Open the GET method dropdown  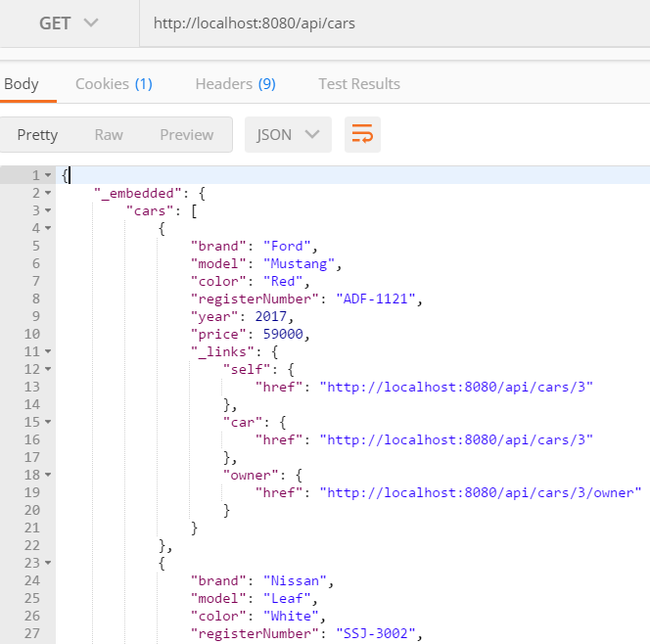(x=69, y=23)
